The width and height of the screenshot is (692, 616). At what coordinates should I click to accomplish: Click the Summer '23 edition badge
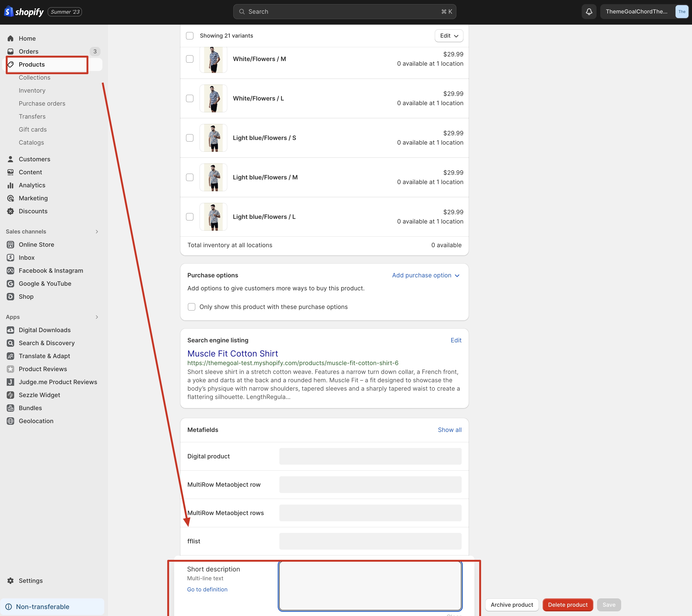65,12
